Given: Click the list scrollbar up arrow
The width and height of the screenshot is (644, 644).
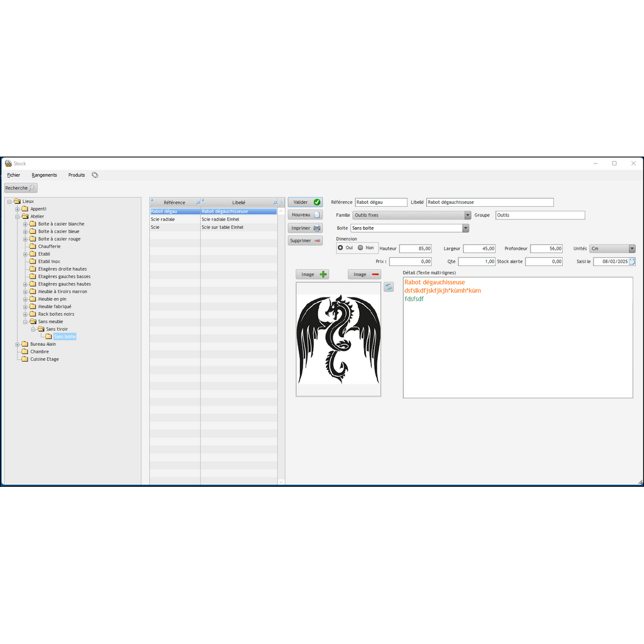Looking at the screenshot, I should [281, 211].
